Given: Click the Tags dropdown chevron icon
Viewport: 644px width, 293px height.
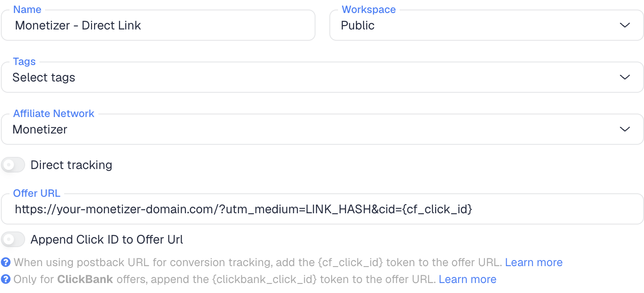Looking at the screenshot, I should (624, 77).
